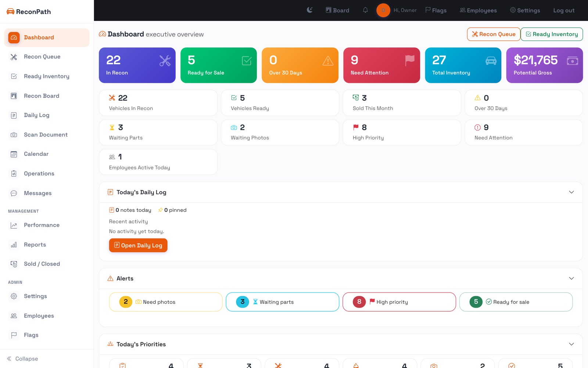Collapse Today's Daily Log section
The image size is (588, 368).
coord(571,192)
